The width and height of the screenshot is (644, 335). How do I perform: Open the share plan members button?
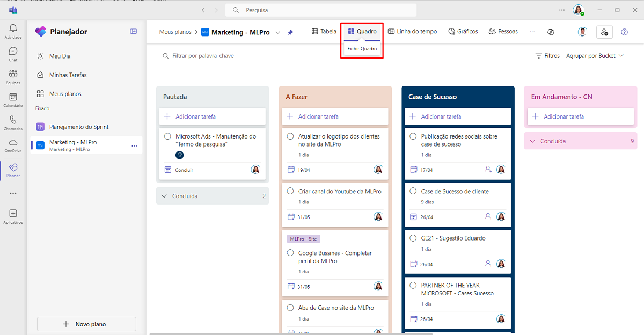coord(604,32)
